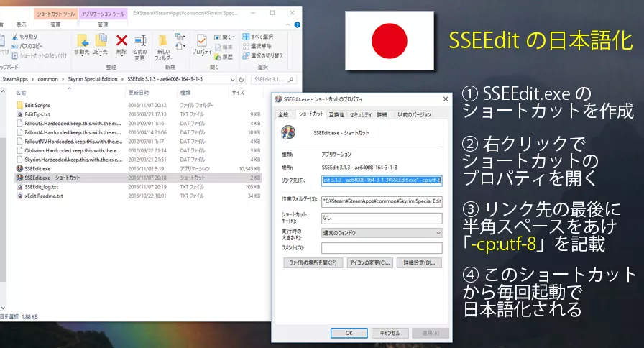Sort by the 更新日時 column header
The width and height of the screenshot is (644, 348).
(x=139, y=93)
